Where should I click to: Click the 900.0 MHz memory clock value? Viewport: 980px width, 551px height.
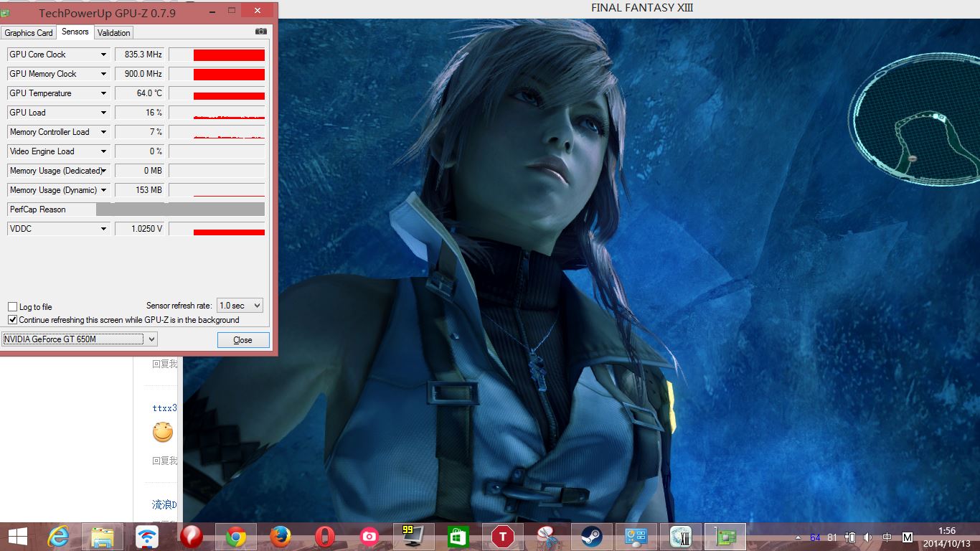tap(140, 74)
